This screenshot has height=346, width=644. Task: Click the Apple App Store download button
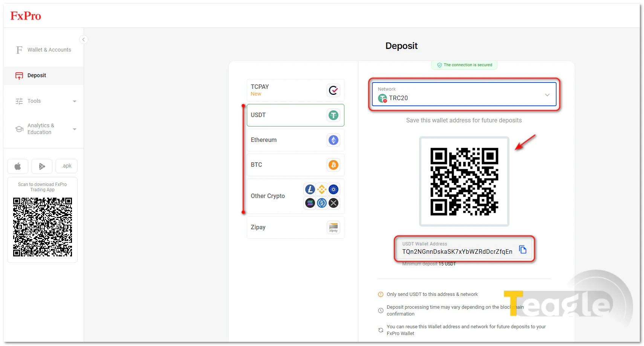pyautogui.click(x=18, y=166)
